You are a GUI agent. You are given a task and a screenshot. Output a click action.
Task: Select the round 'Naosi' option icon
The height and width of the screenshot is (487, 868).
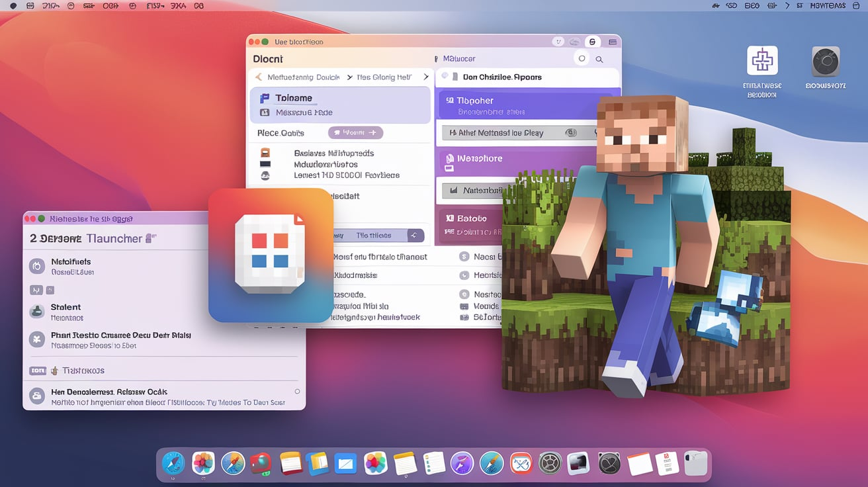tap(464, 257)
